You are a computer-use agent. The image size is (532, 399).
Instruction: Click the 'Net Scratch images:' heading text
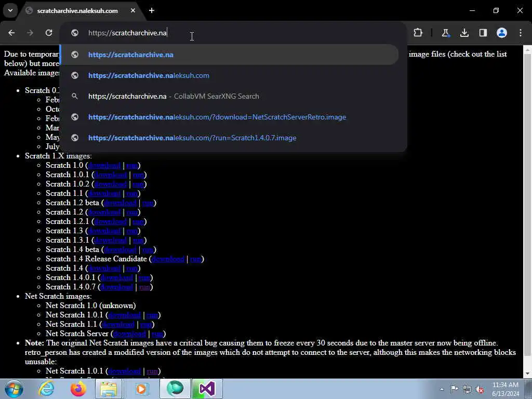pyautogui.click(x=58, y=296)
